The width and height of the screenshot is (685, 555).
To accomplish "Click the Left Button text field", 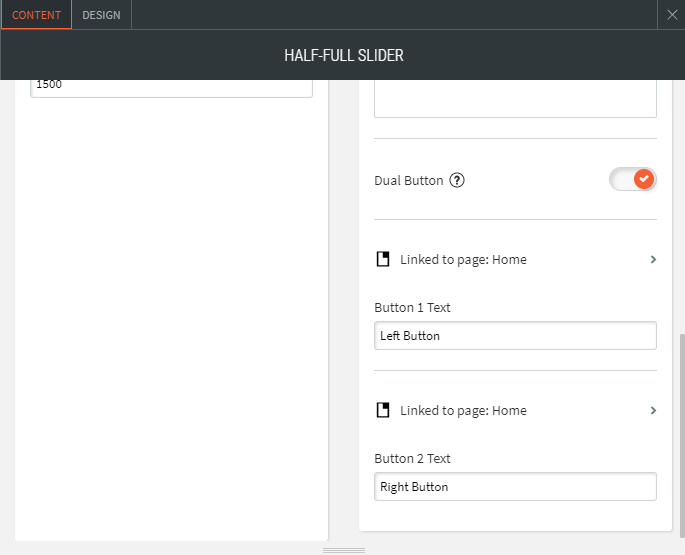I will click(515, 336).
